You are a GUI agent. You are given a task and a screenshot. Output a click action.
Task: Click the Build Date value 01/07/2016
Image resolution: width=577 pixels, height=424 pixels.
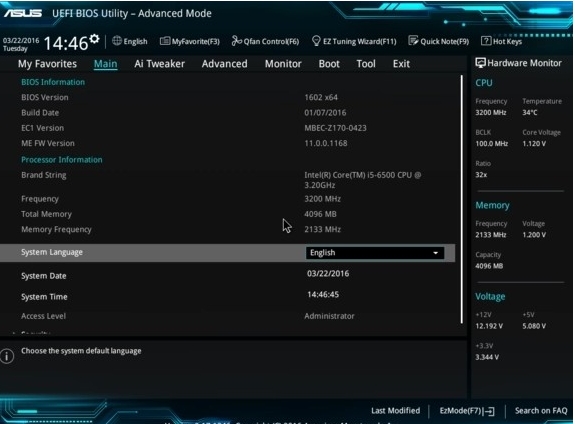coord(325,113)
